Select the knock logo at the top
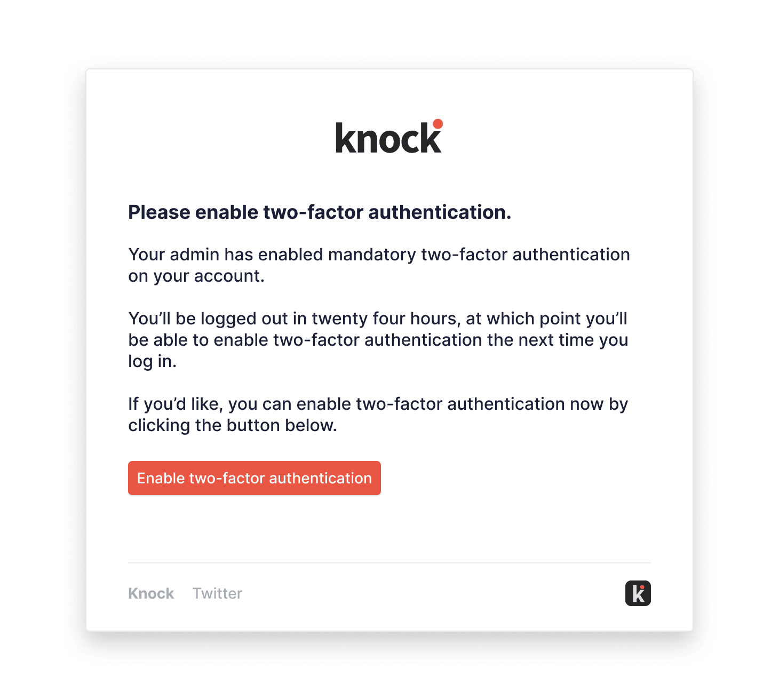 tap(388, 138)
